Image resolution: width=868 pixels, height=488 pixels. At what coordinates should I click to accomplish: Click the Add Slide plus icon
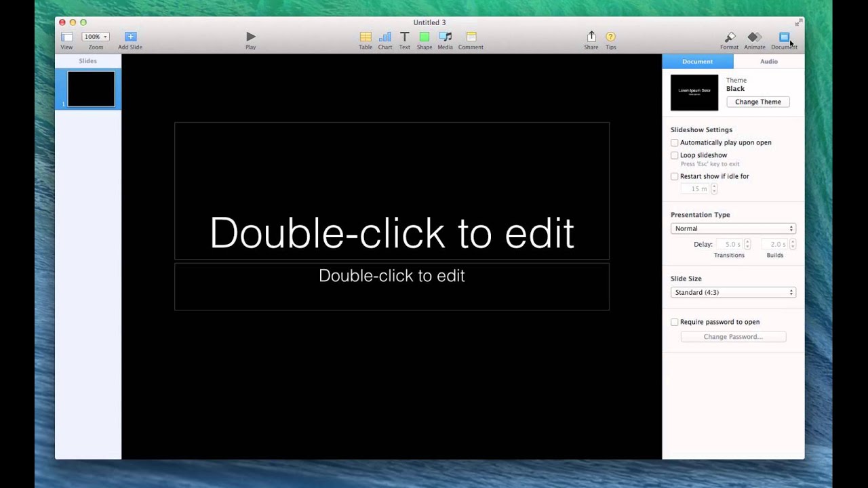click(130, 37)
